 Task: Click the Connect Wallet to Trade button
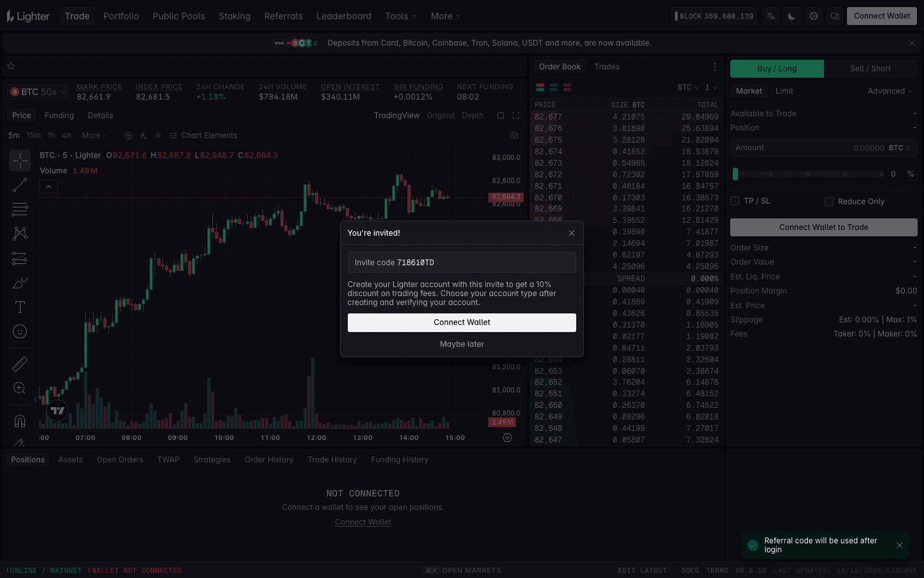824,227
